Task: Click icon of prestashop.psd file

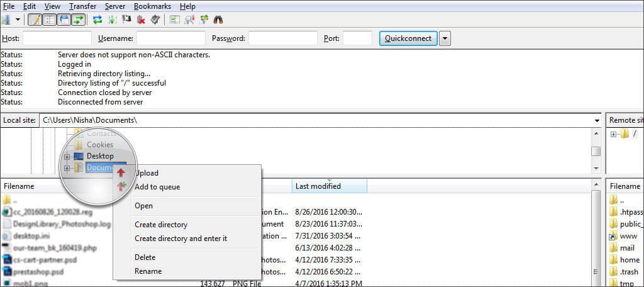Action: [7, 271]
